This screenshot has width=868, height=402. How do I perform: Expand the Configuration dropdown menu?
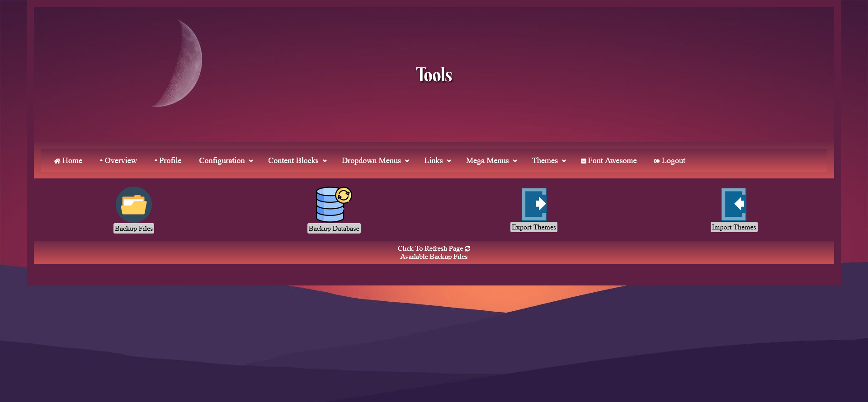(226, 161)
